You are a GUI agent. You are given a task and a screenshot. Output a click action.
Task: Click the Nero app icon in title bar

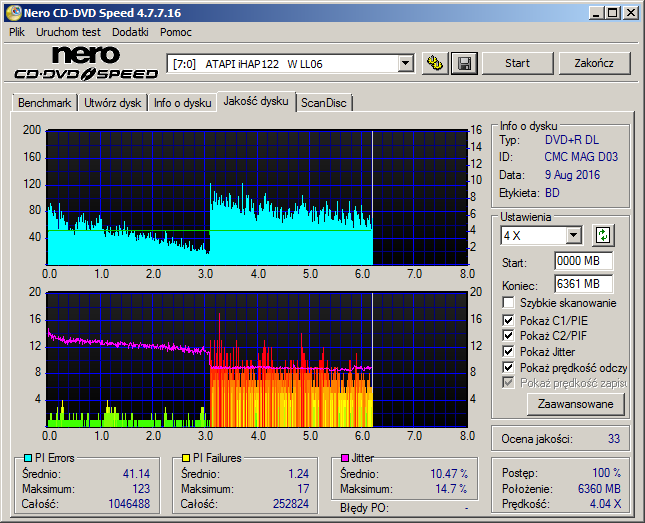[14, 13]
